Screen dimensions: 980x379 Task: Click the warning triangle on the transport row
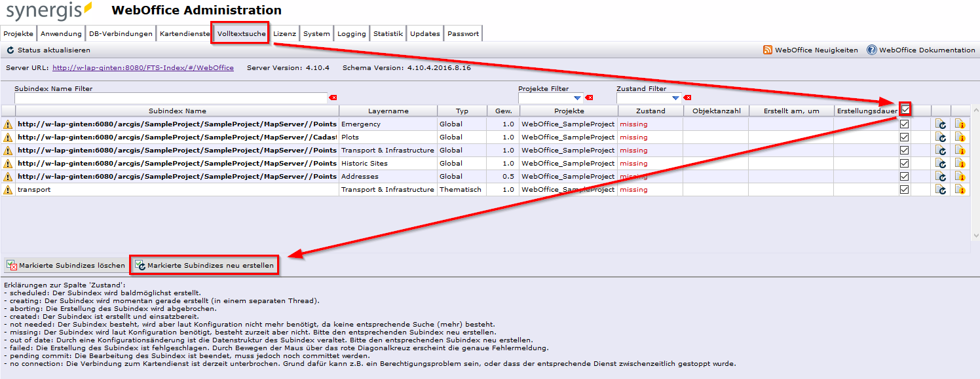coord(7,189)
